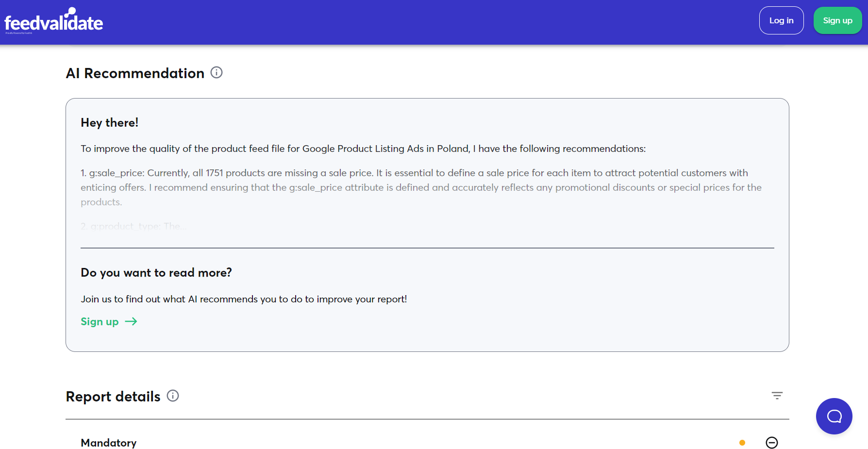Click the "Join us to find out" text
The width and height of the screenshot is (868, 449).
(x=244, y=299)
